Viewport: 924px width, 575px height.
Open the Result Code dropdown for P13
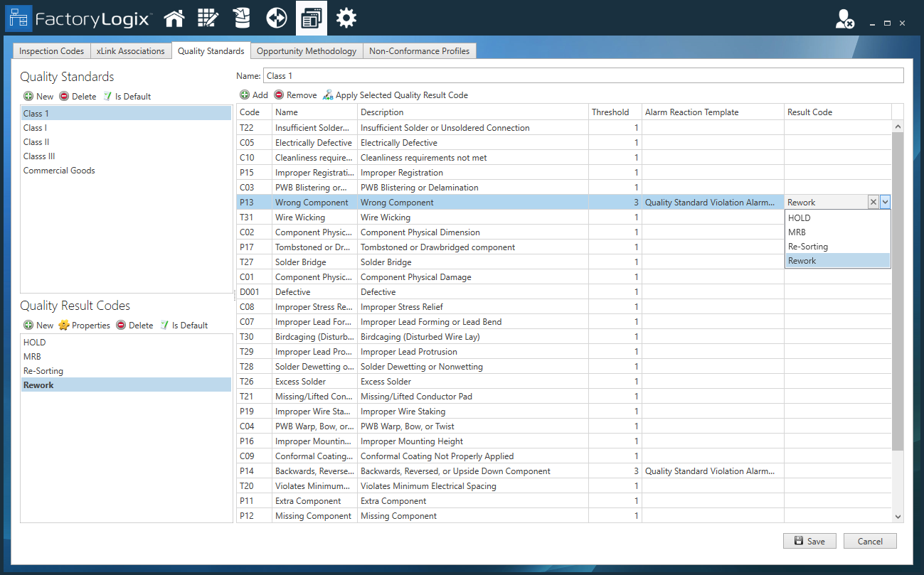(x=884, y=201)
